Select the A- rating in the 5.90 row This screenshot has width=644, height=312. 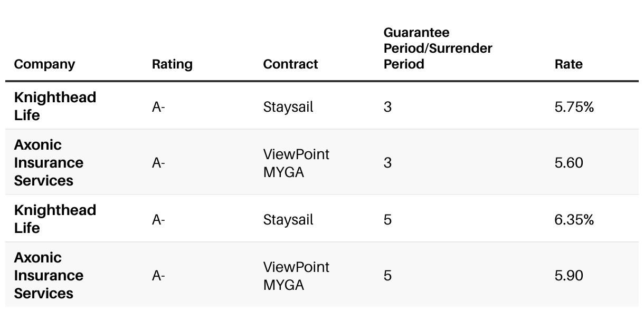(159, 276)
